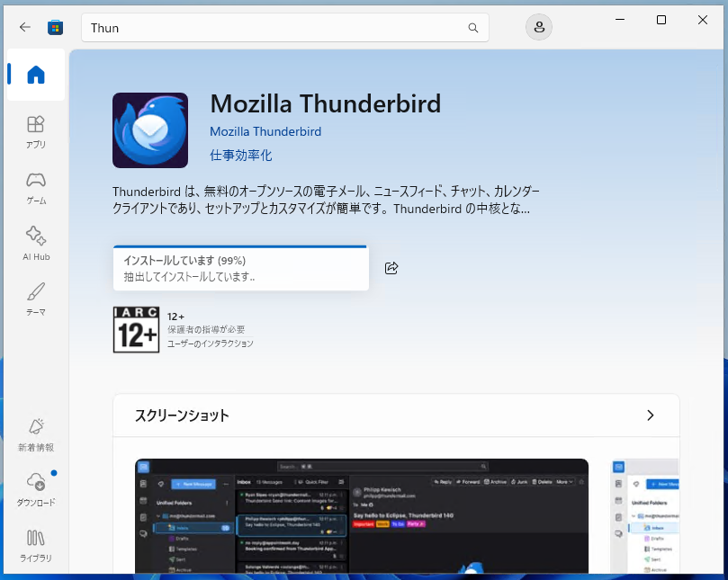
Task: Open the Mozilla Thunderbird publisher link
Action: 265,132
